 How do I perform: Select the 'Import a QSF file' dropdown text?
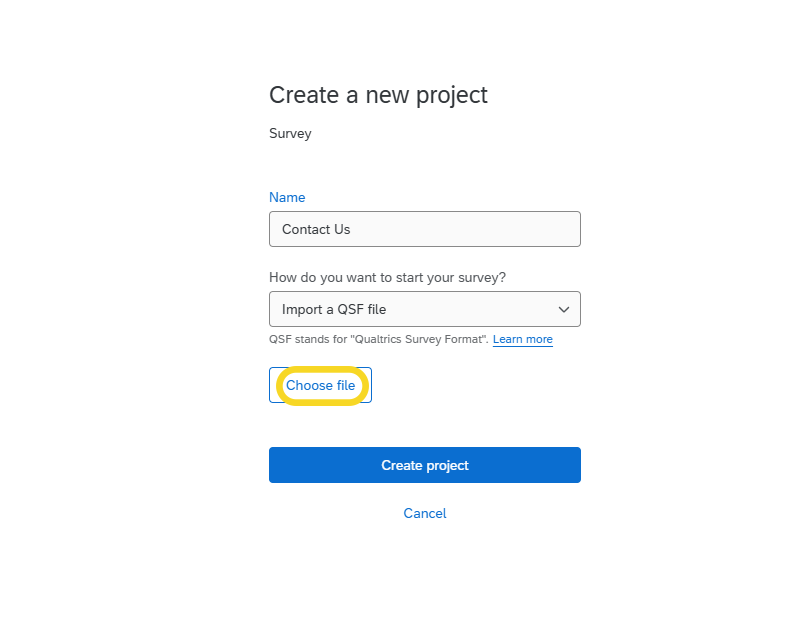[x=334, y=310]
